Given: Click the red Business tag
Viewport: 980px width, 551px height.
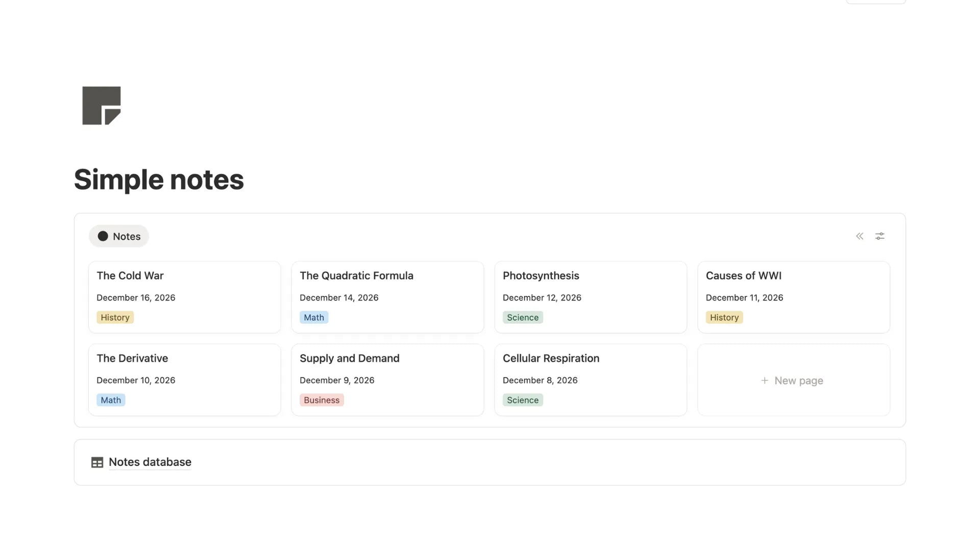Looking at the screenshot, I should [322, 400].
